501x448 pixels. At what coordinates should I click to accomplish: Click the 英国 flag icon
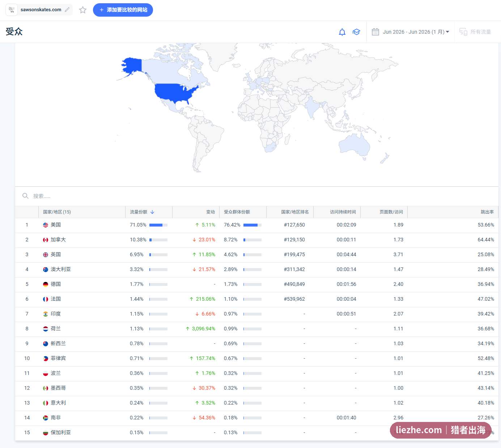pos(46,255)
